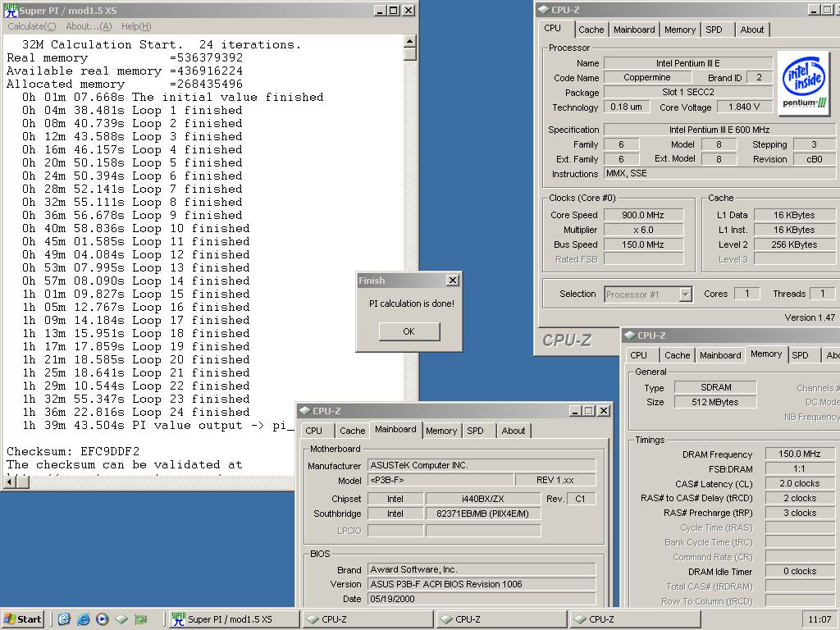Click the memory Type SDRAM field
This screenshot has width=840, height=630.
point(715,387)
